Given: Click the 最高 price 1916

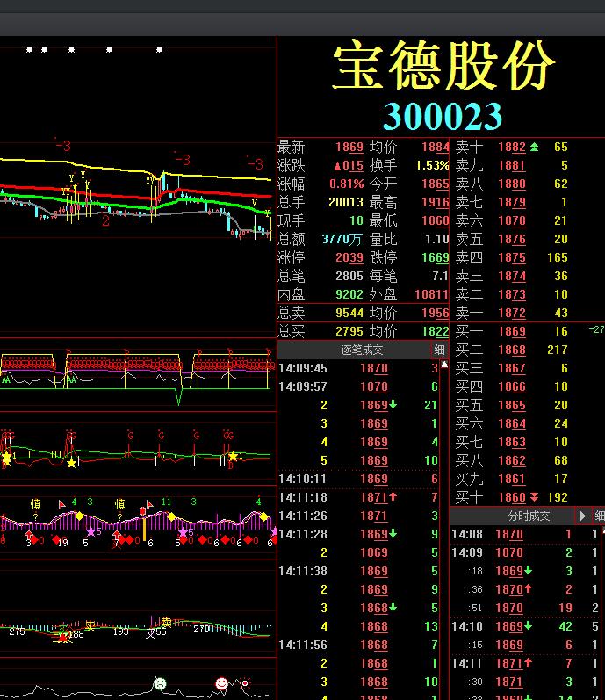Looking at the screenshot, I should 436,202.
